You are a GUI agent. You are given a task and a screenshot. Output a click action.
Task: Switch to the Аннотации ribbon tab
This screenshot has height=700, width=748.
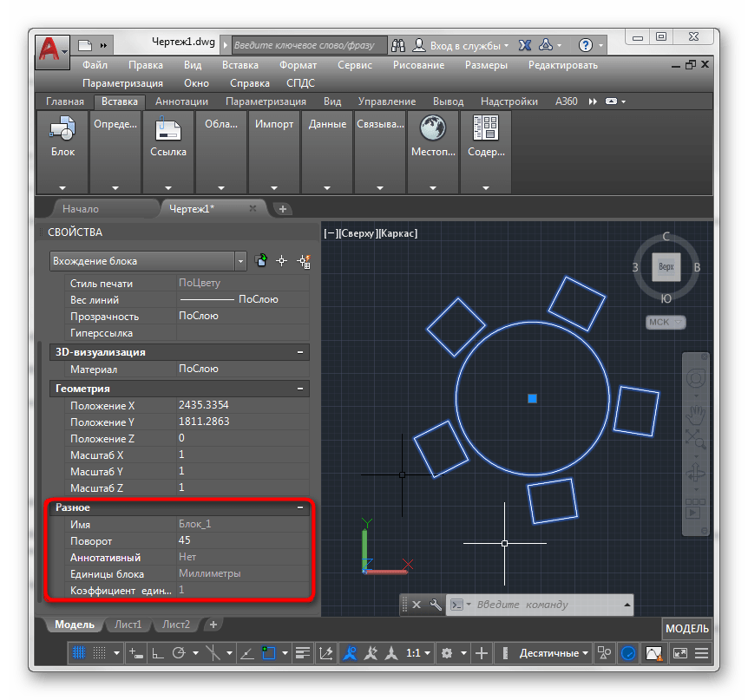click(181, 101)
